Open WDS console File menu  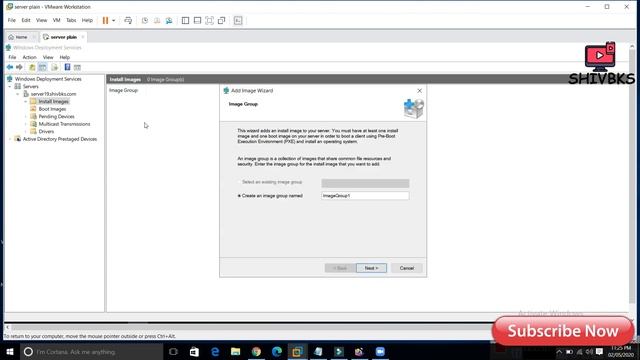(12, 57)
